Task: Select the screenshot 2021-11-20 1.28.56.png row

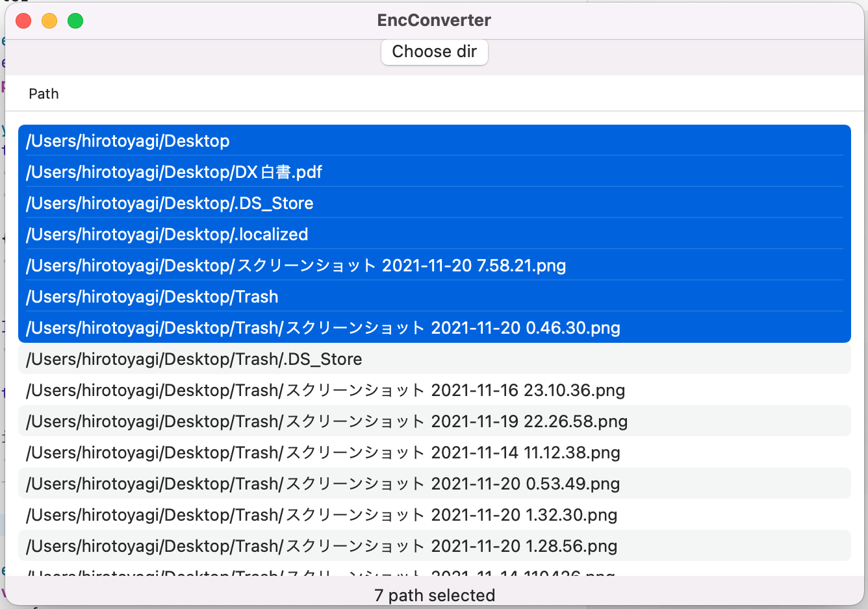Action: 322,546
